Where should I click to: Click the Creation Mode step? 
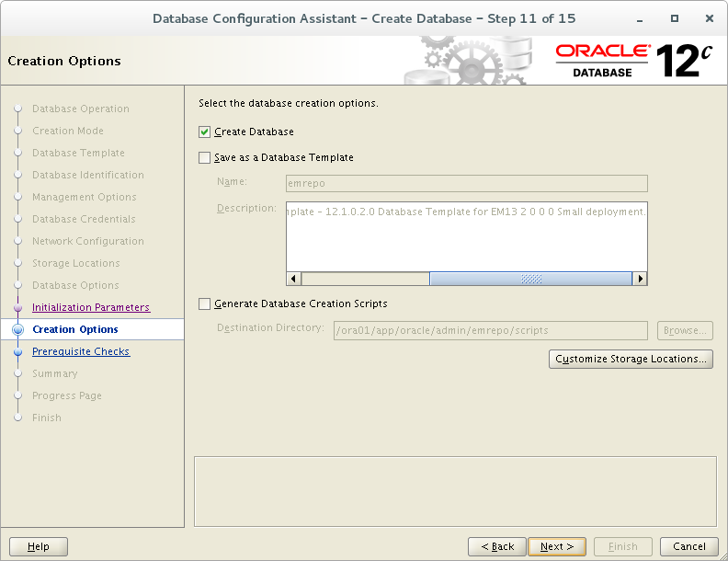(68, 131)
